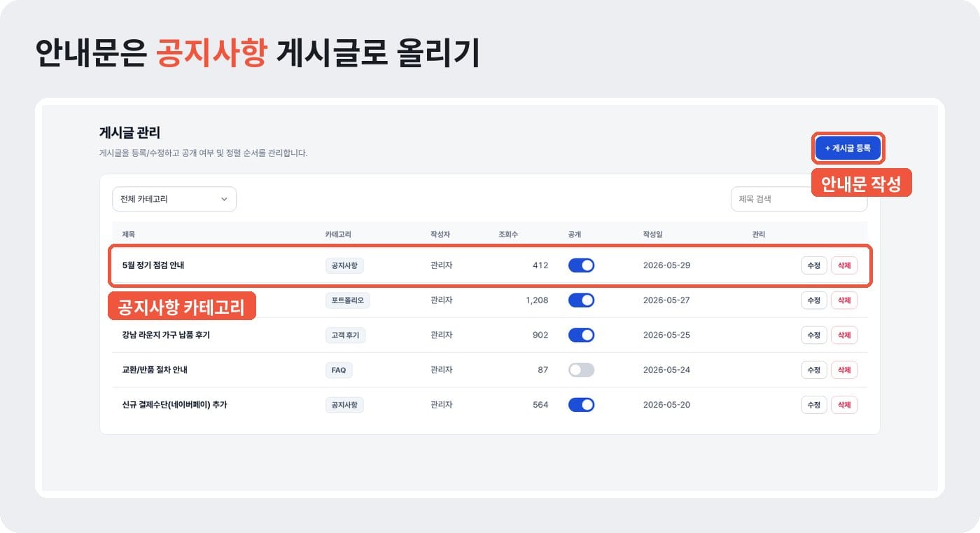Click the "+ 게시글 등록" button
Image resolution: width=980 pixels, height=533 pixels.
848,148
